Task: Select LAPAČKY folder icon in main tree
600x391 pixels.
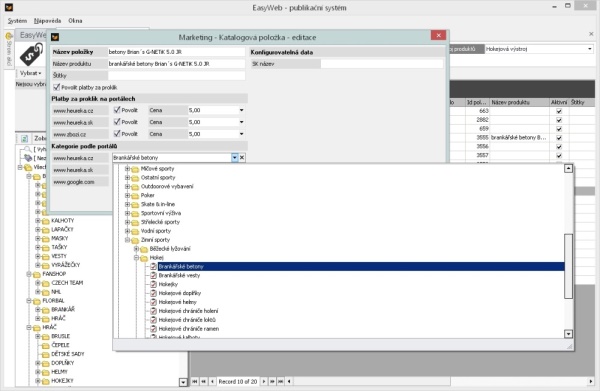Action: (46, 230)
